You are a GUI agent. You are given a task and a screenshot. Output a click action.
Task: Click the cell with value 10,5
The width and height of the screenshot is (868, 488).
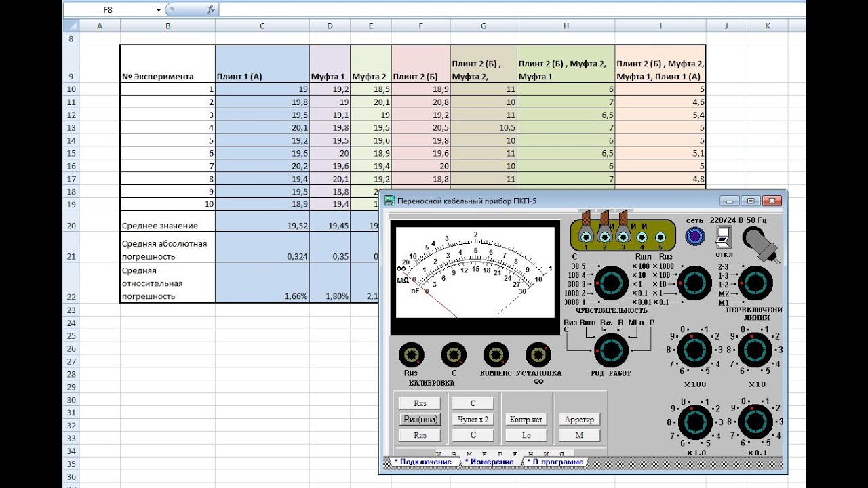point(484,128)
